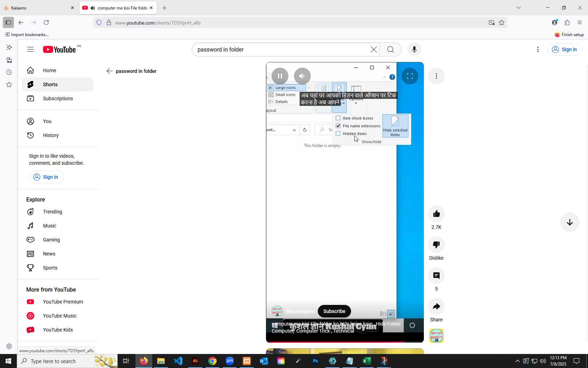Reload the current page

tap(46, 22)
